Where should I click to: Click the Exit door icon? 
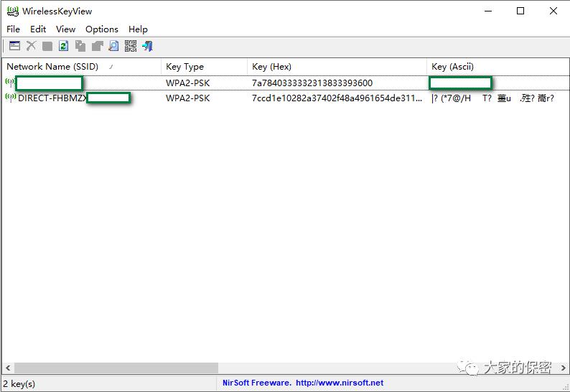[x=147, y=46]
